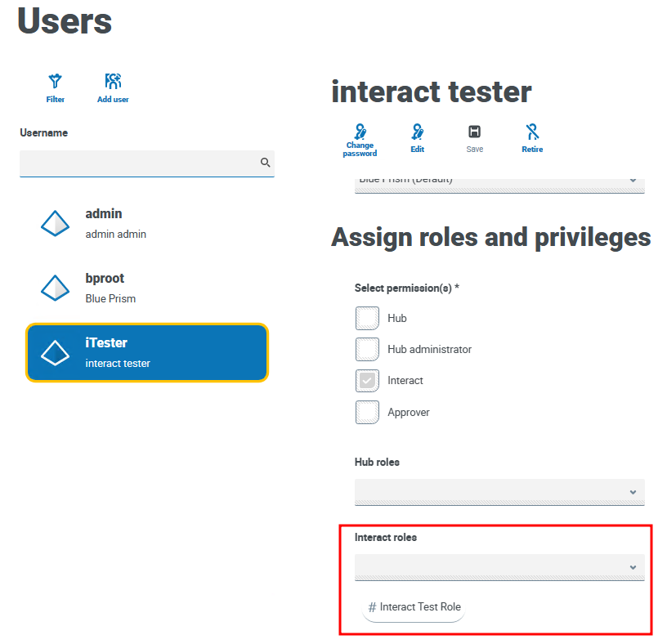Click the Save disk icon
Viewport: 658px width, 644px height.
474,132
